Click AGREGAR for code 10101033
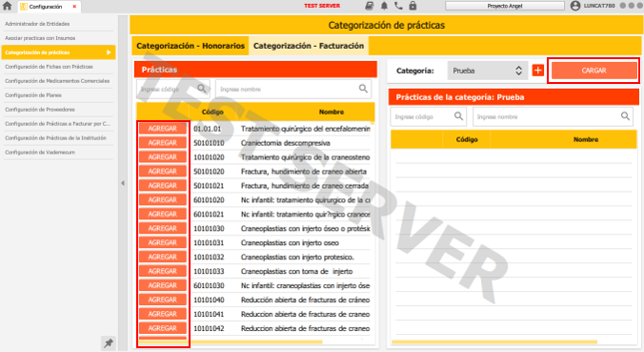 pyautogui.click(x=163, y=271)
